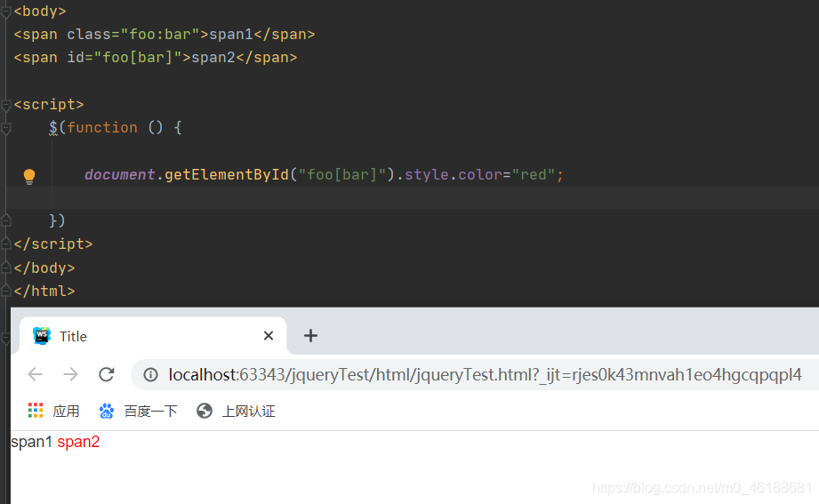Click the id="foo[bar]" attribute in code

pyautogui.click(x=124, y=58)
